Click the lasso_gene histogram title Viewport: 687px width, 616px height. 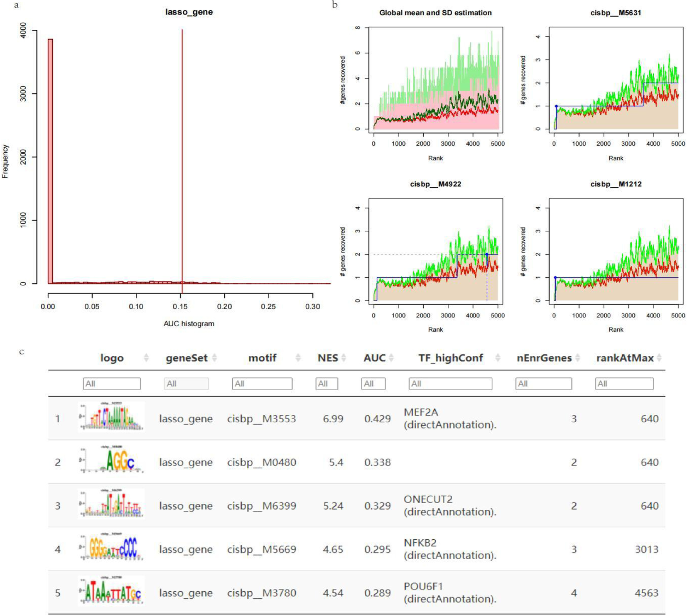pyautogui.click(x=189, y=12)
